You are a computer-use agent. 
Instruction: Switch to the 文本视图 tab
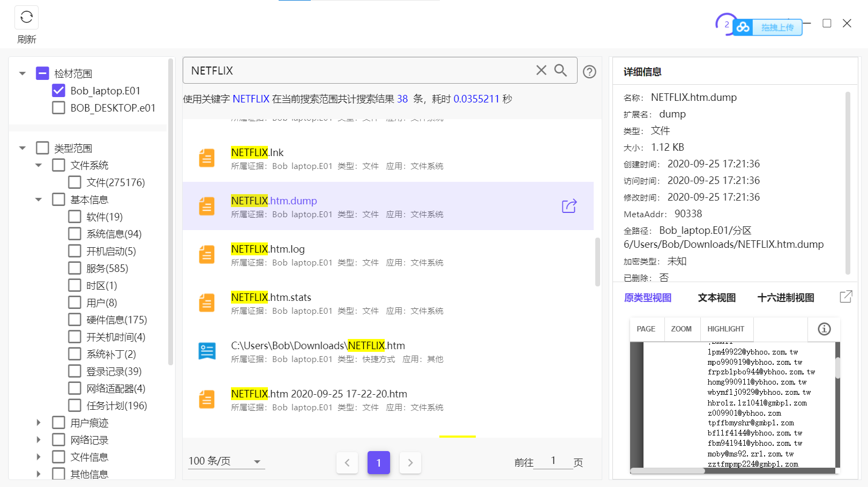click(716, 298)
